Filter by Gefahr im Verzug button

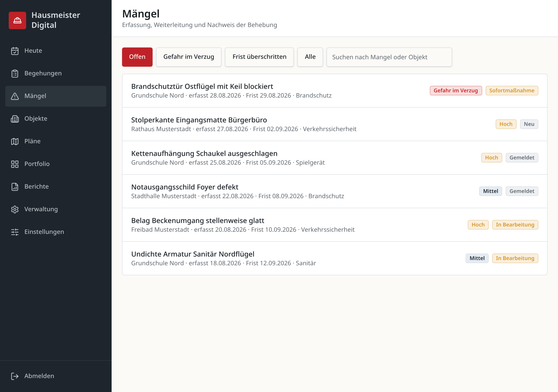tap(189, 57)
